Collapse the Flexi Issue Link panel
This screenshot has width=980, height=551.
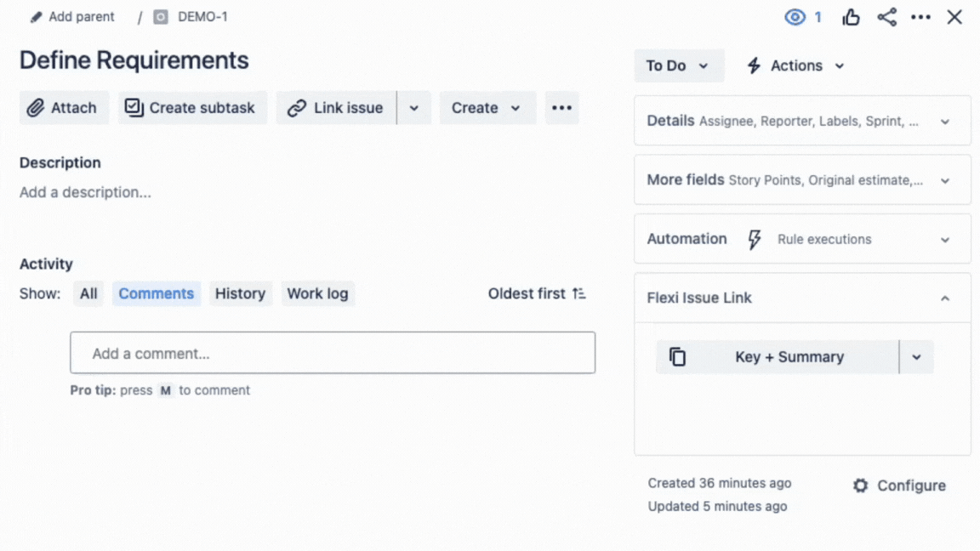pyautogui.click(x=944, y=298)
